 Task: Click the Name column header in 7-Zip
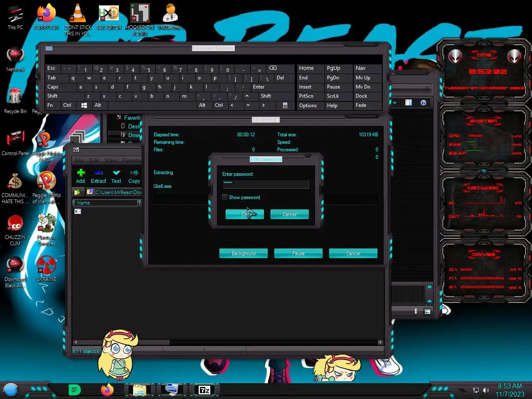point(106,203)
